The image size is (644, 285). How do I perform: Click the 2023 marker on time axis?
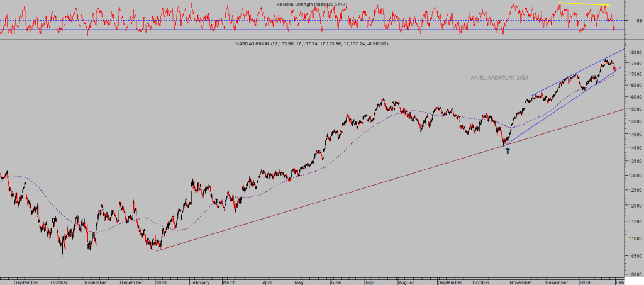[x=162, y=282]
